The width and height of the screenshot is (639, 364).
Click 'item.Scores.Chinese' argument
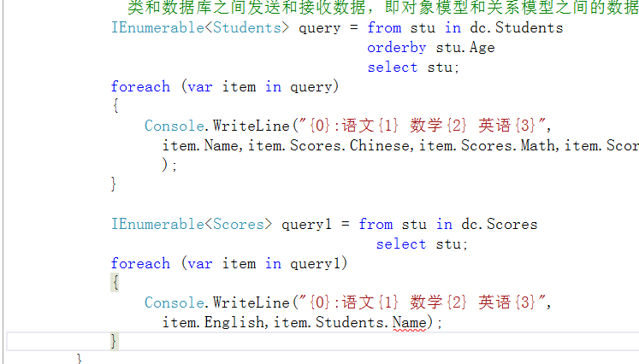(328, 145)
